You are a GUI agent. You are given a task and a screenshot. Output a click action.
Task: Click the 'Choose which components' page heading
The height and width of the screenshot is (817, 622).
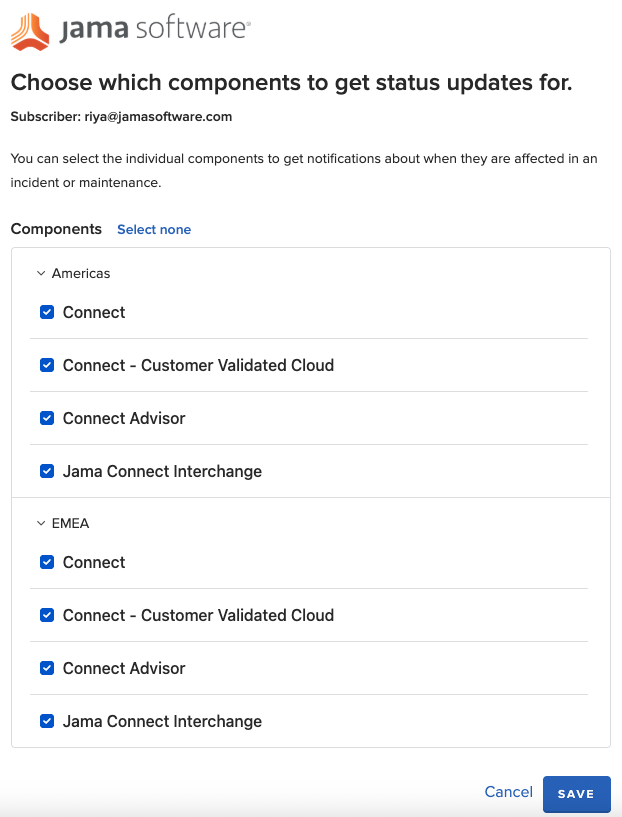click(291, 83)
